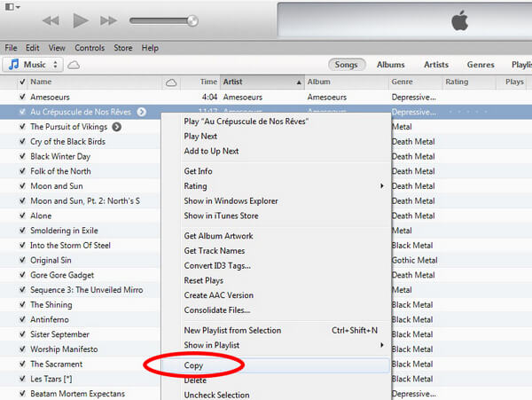Choose New Playlist from Selection
The width and height of the screenshot is (532, 400).
pyautogui.click(x=276, y=330)
